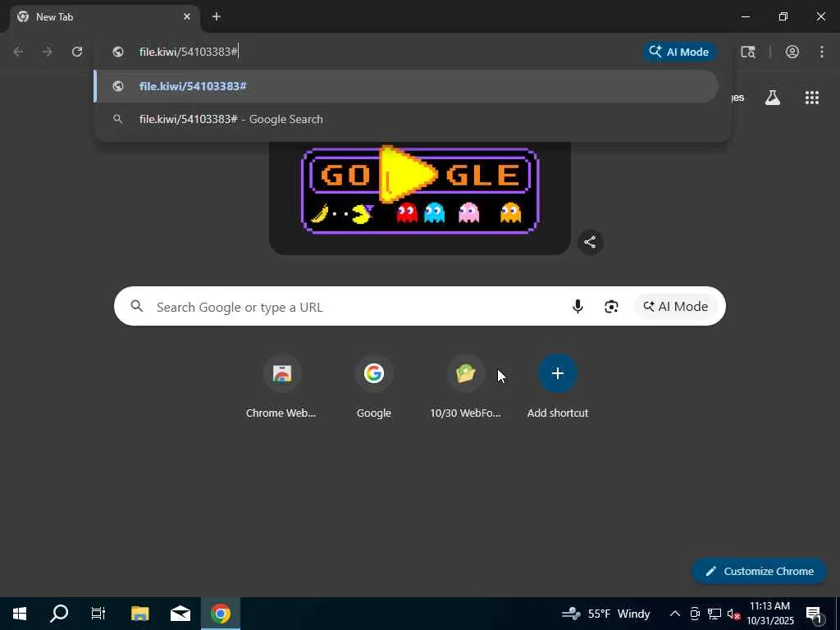The image size is (840, 630).
Task: Share the Google doodle
Action: 591,242
